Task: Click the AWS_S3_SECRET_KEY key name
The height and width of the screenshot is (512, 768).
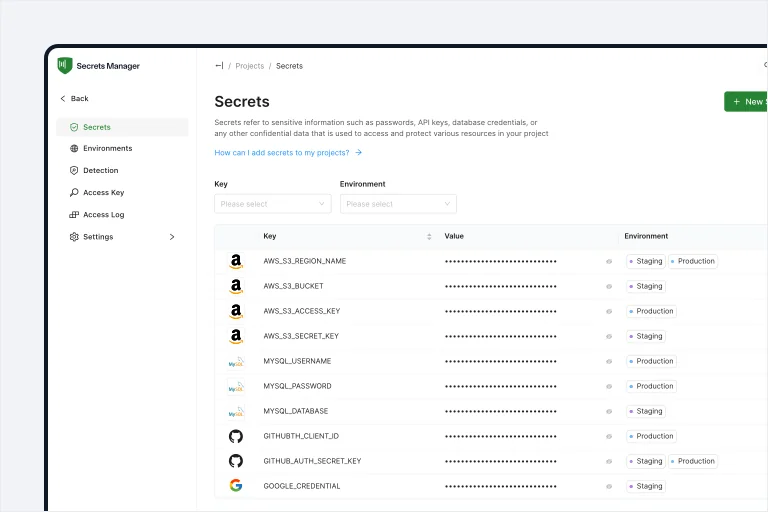Action: [301, 336]
